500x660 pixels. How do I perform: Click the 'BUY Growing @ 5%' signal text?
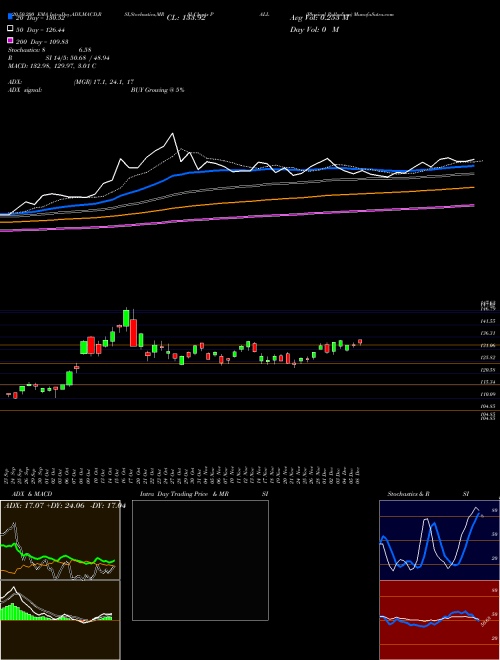pos(157,90)
